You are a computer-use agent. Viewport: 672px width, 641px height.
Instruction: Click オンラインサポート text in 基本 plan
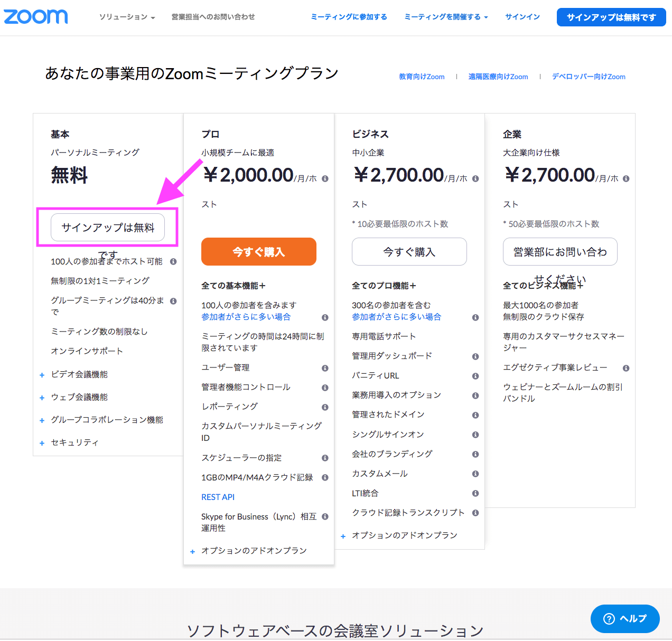(x=87, y=351)
